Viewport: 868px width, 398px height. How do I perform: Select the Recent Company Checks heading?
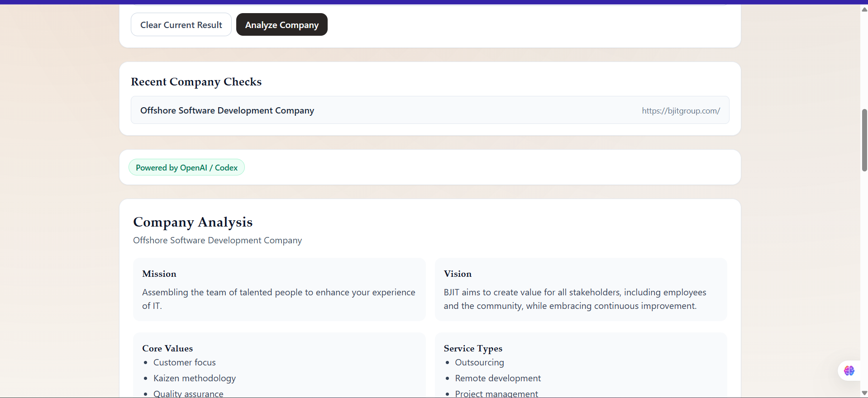(196, 82)
